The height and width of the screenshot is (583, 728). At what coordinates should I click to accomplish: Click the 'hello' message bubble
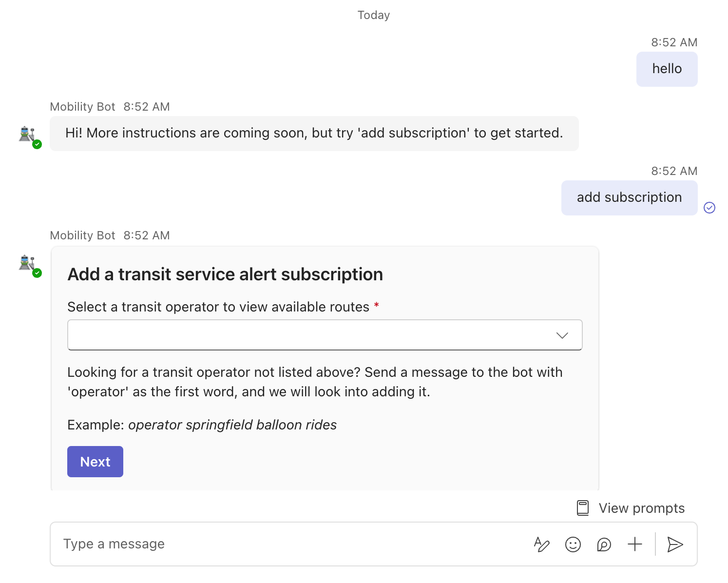pos(667,69)
